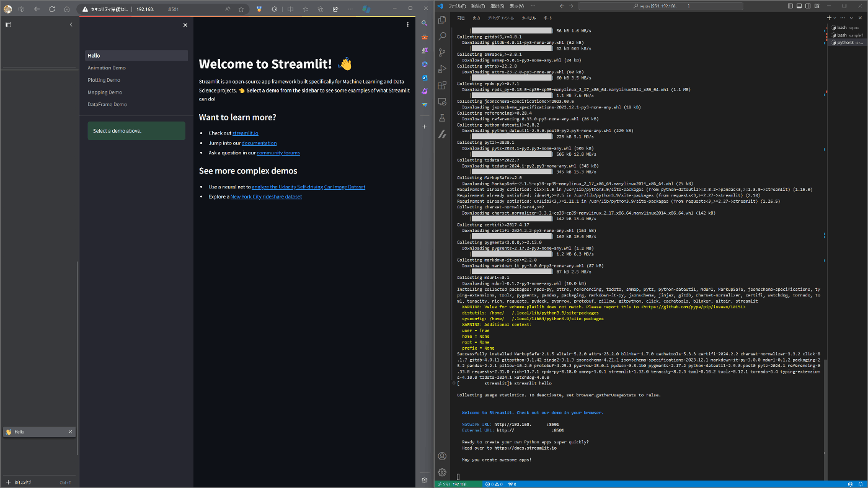Open the Testing flask view in VS Code

pos(442,117)
